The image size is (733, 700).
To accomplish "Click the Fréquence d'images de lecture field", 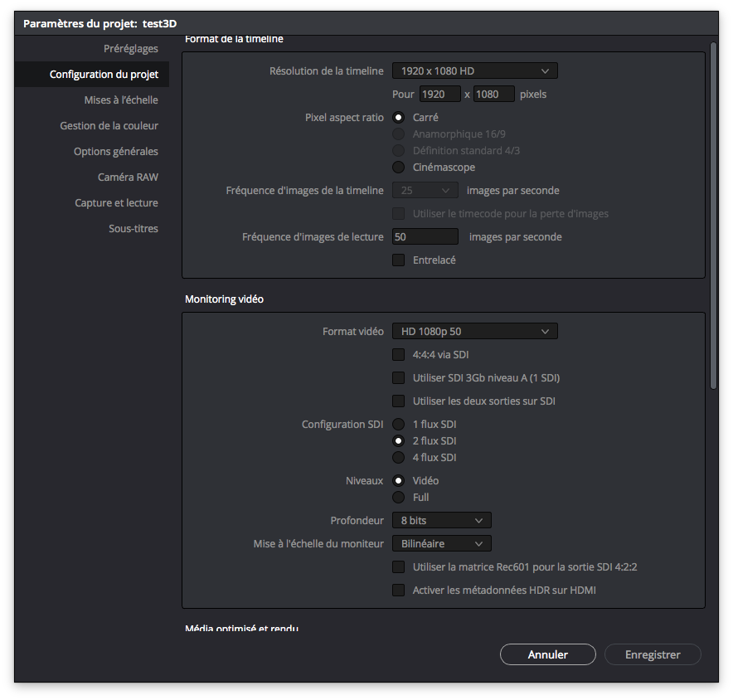I will pyautogui.click(x=425, y=236).
